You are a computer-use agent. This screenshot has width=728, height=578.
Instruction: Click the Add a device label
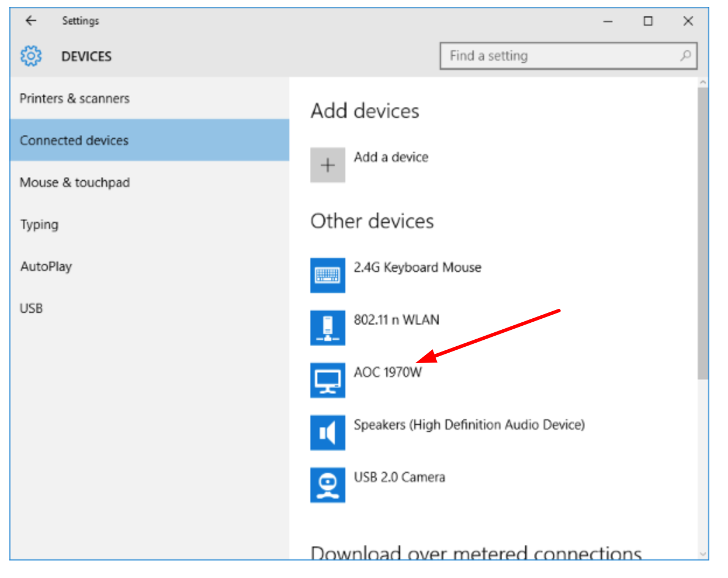coord(391,157)
